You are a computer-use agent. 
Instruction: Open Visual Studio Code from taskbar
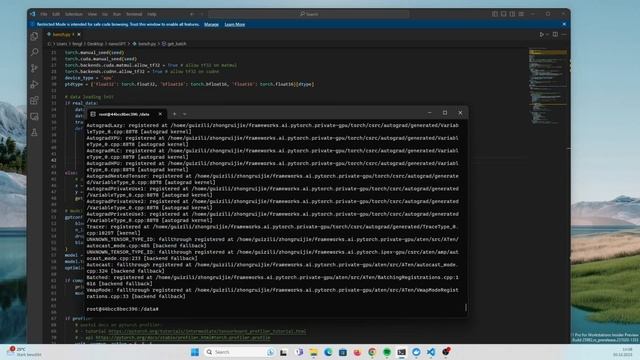[x=431, y=352]
